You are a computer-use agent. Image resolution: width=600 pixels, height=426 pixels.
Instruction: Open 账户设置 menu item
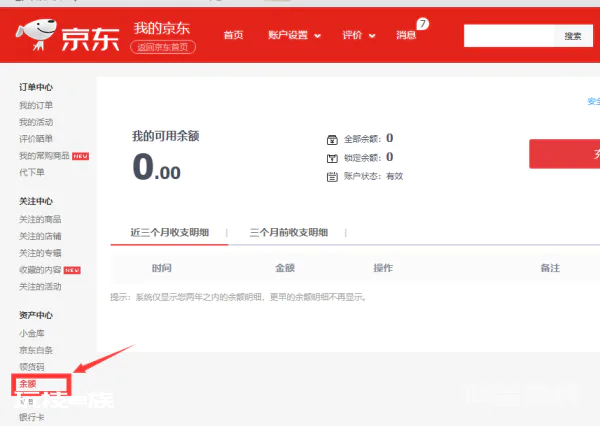[x=288, y=35]
